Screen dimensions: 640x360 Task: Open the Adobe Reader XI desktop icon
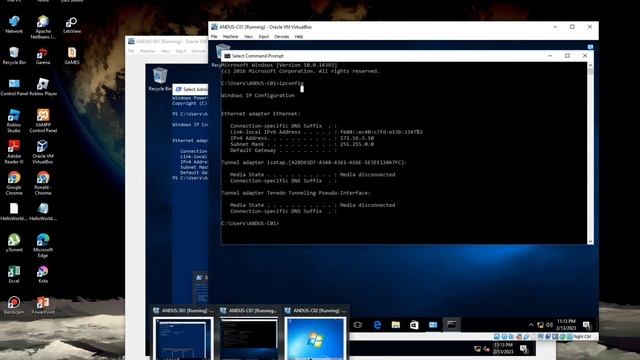14,152
